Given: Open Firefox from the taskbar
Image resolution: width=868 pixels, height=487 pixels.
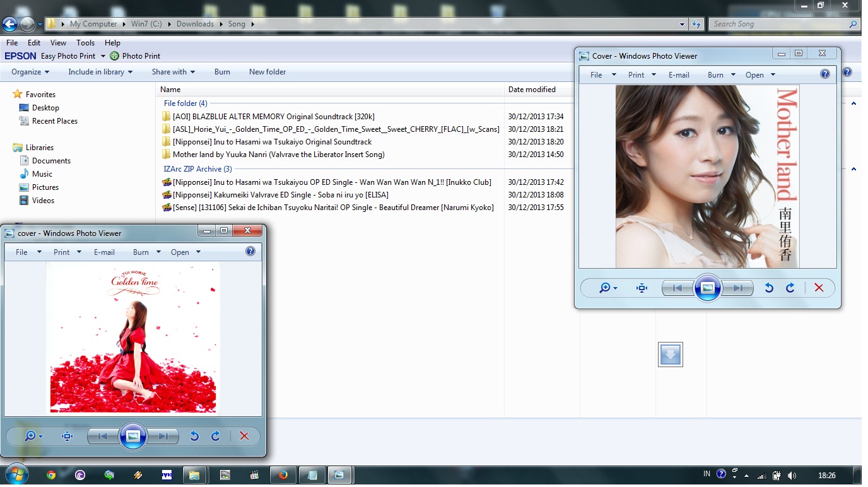Looking at the screenshot, I should (x=283, y=475).
